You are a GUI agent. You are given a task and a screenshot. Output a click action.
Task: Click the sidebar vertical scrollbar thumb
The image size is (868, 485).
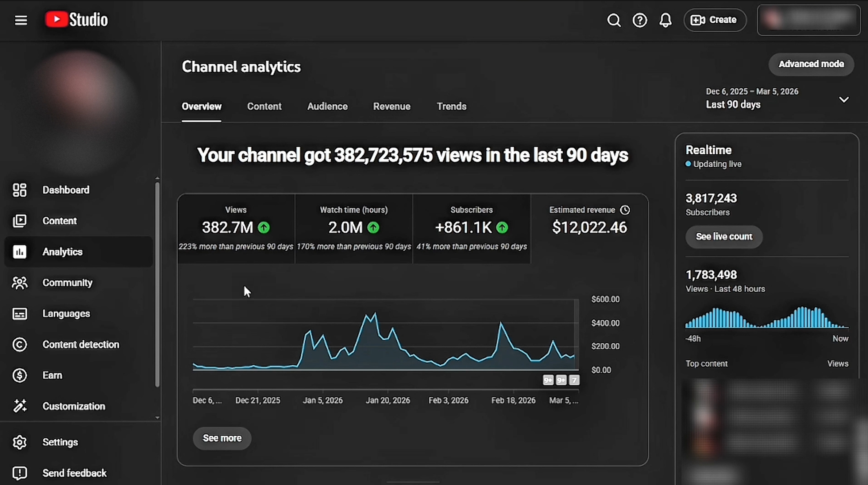click(x=157, y=284)
